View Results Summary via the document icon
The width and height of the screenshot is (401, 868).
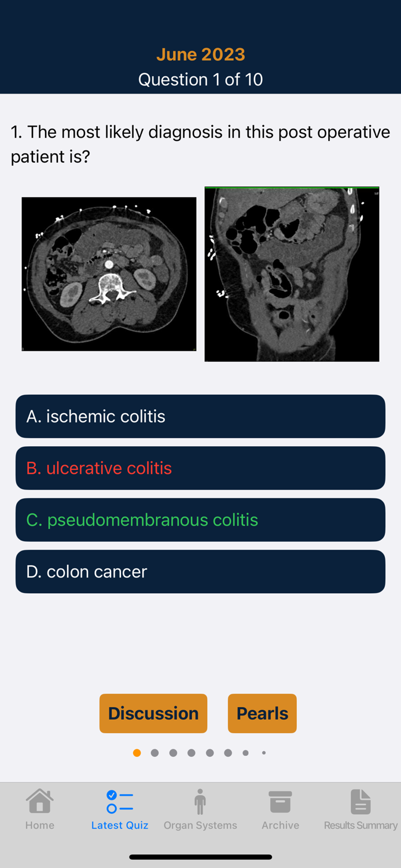tap(360, 801)
